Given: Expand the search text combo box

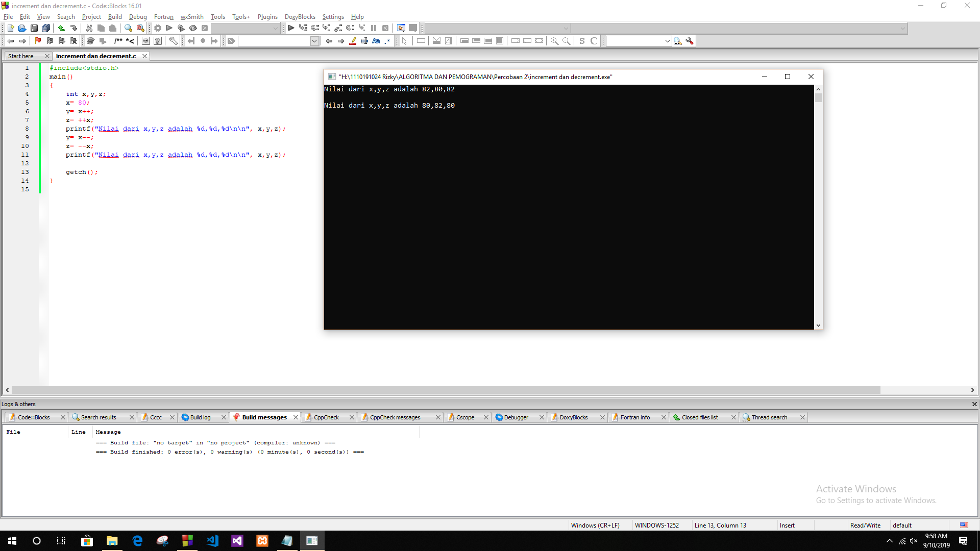Looking at the screenshot, I should [314, 41].
